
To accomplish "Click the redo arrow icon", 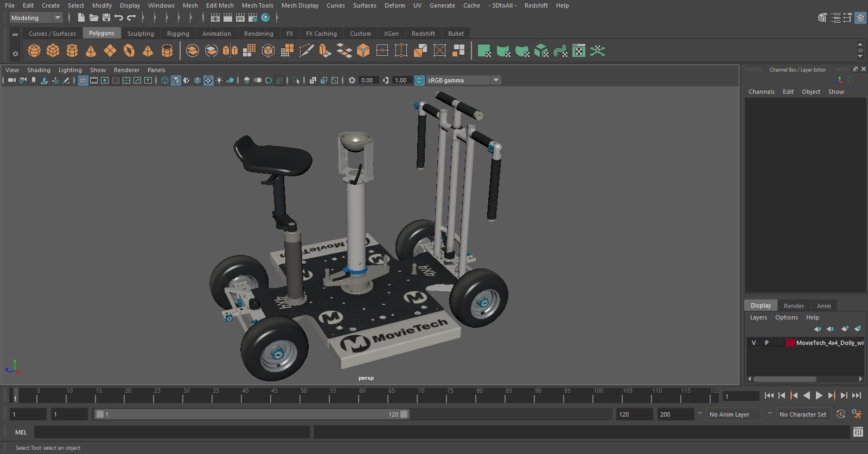I will pos(131,18).
